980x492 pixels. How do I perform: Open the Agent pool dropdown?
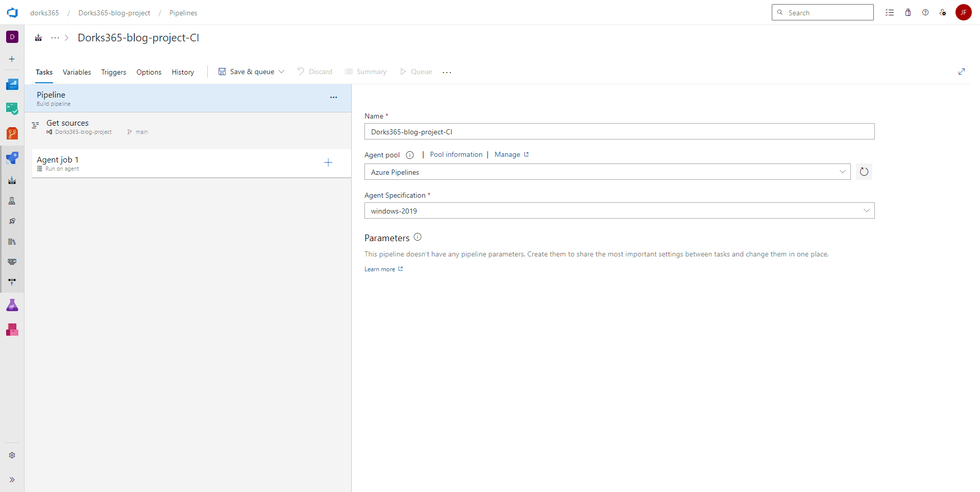coord(607,172)
